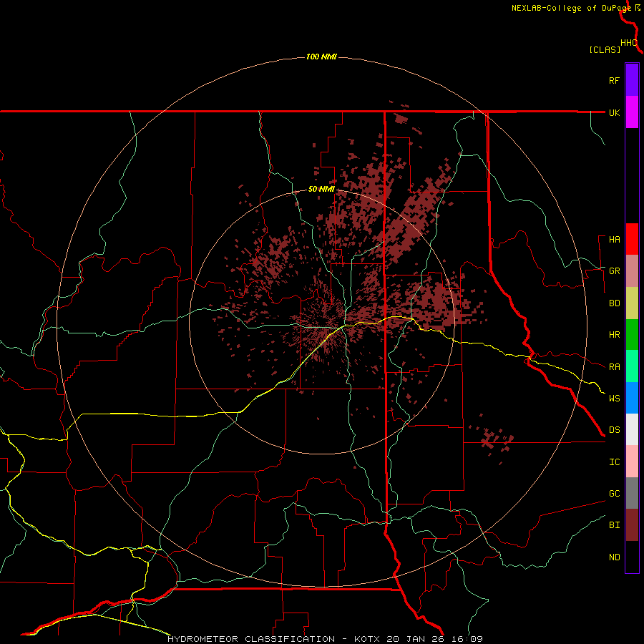Click the GC legend label

614,494
